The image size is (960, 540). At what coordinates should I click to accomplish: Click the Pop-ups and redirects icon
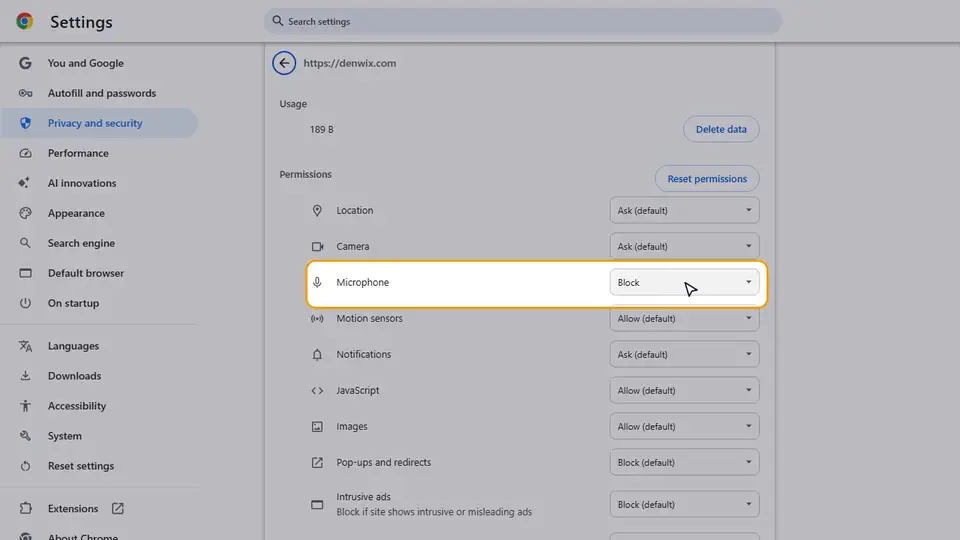(317, 462)
